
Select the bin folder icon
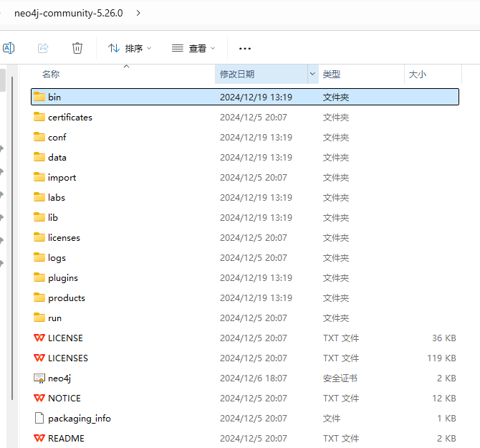[39, 97]
